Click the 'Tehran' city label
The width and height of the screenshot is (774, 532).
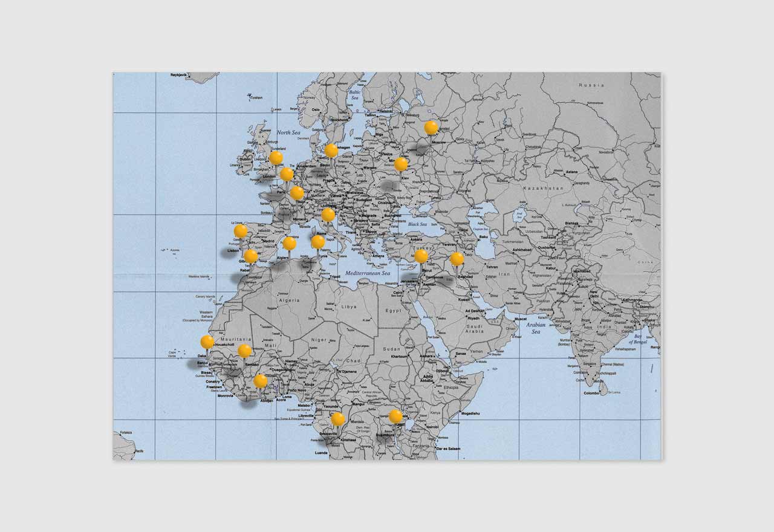[492, 267]
